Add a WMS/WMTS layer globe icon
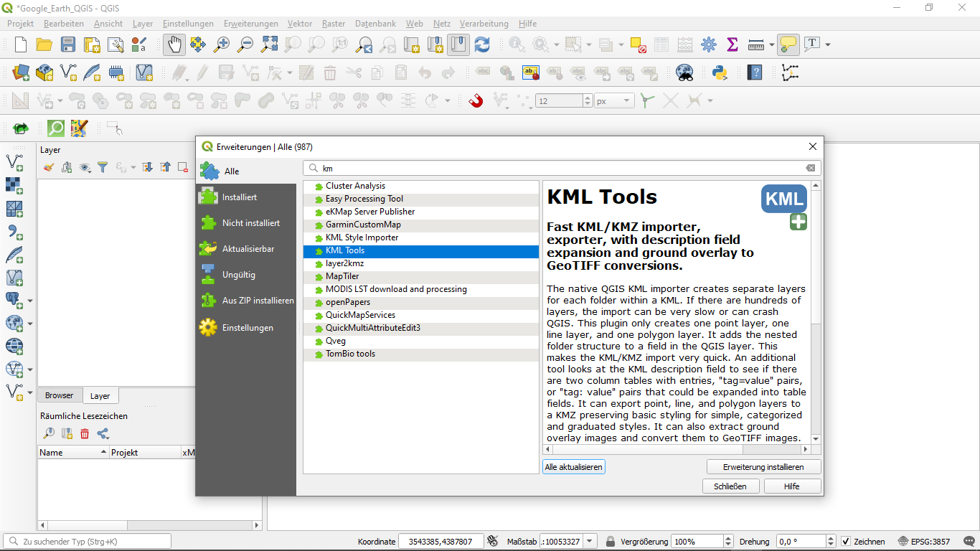This screenshot has width=980, height=551. (x=14, y=323)
